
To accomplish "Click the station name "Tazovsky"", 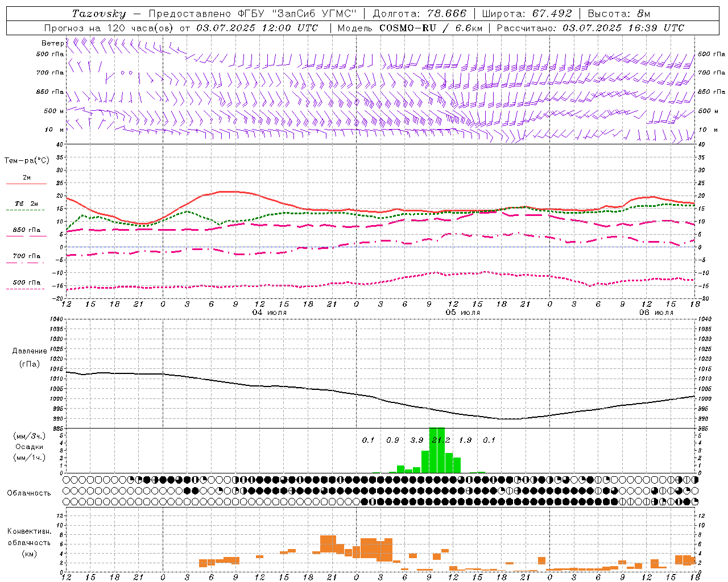I will coord(99,14).
